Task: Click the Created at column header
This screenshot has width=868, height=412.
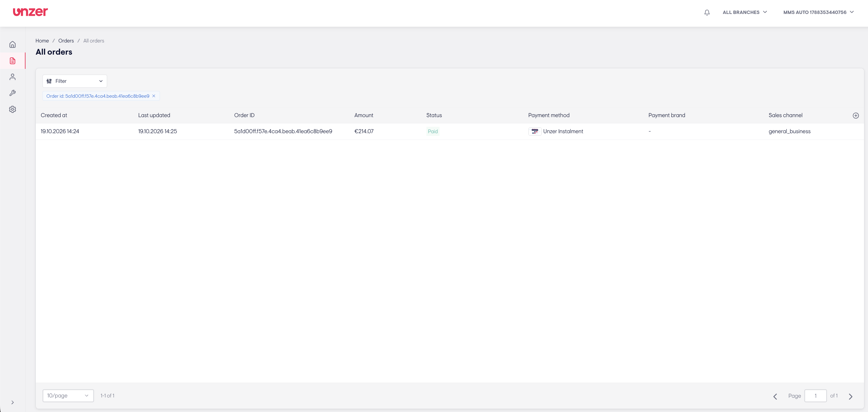Action: (x=54, y=115)
